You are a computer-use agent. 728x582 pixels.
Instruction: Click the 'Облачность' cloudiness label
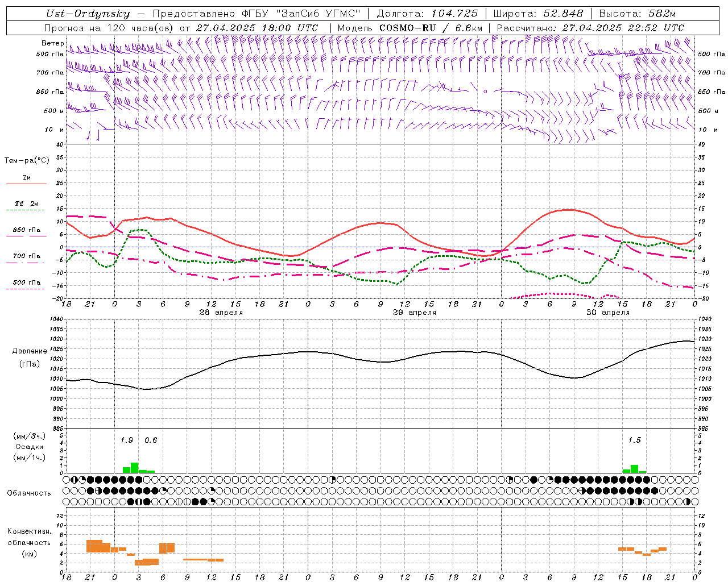click(x=29, y=493)
